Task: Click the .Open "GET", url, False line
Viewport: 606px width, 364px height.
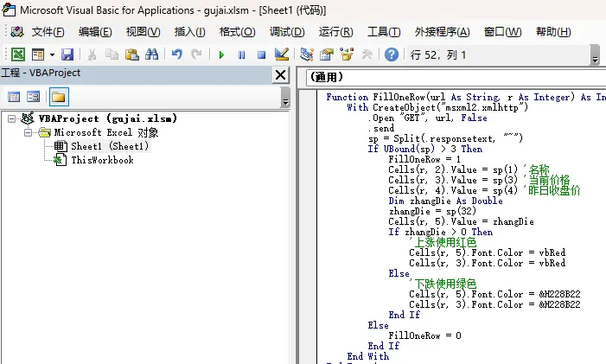Action: pyautogui.click(x=427, y=118)
